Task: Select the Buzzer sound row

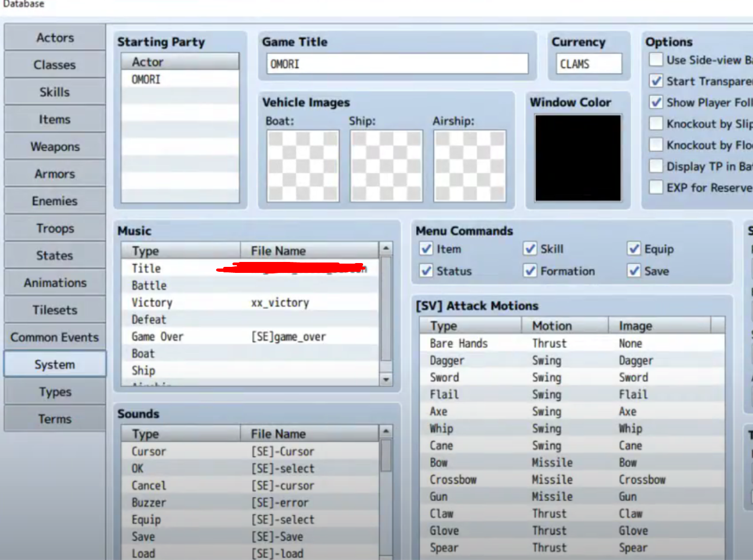Action: tap(250, 502)
